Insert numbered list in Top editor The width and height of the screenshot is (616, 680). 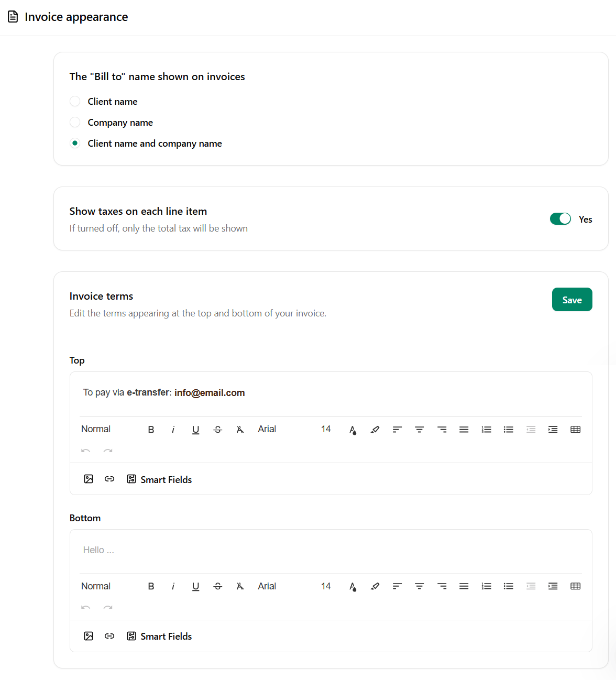coord(487,430)
